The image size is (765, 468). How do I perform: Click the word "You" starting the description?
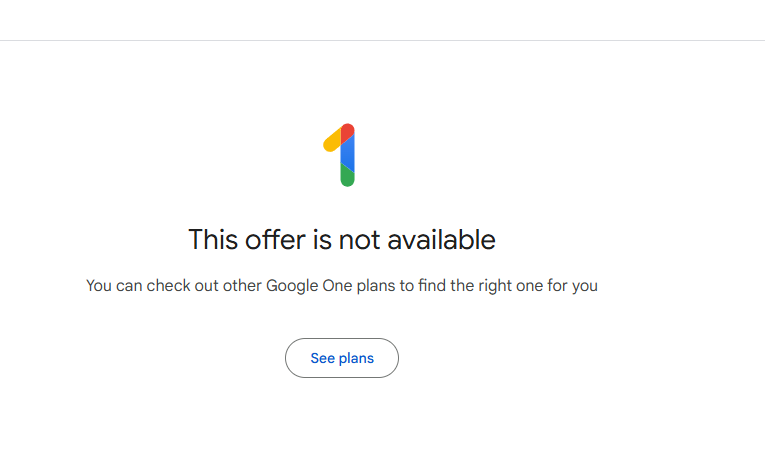[x=99, y=286]
